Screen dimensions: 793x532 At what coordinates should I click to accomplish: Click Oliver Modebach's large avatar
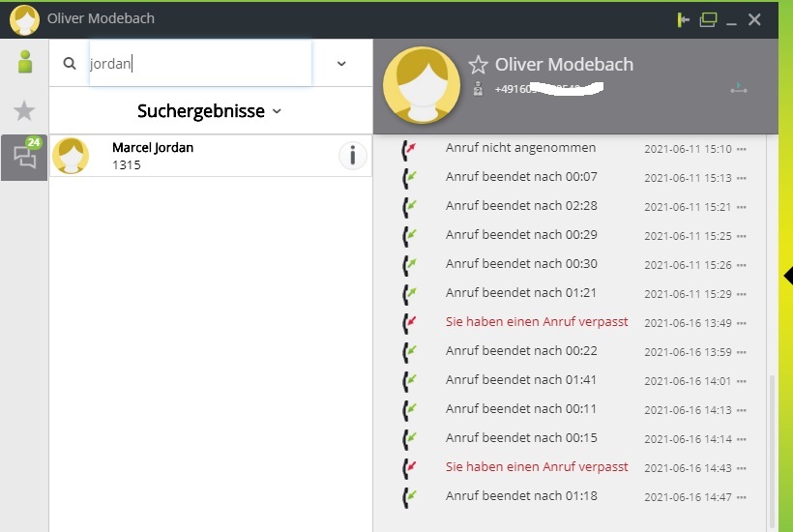[422, 85]
